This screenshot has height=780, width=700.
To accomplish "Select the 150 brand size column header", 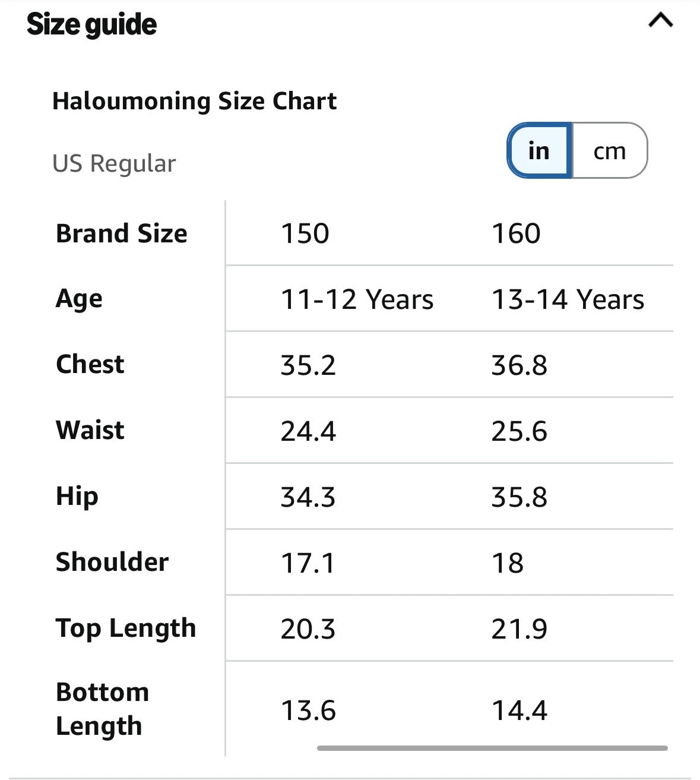I will (x=305, y=233).
